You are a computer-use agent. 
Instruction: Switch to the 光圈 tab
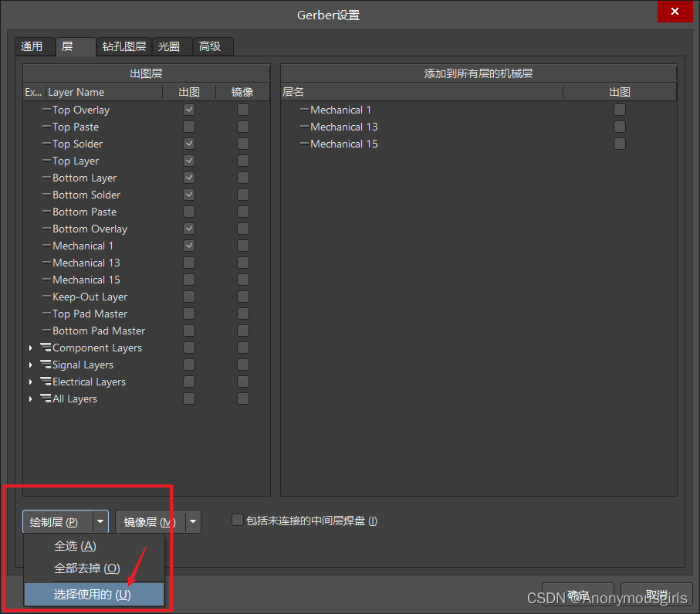169,46
